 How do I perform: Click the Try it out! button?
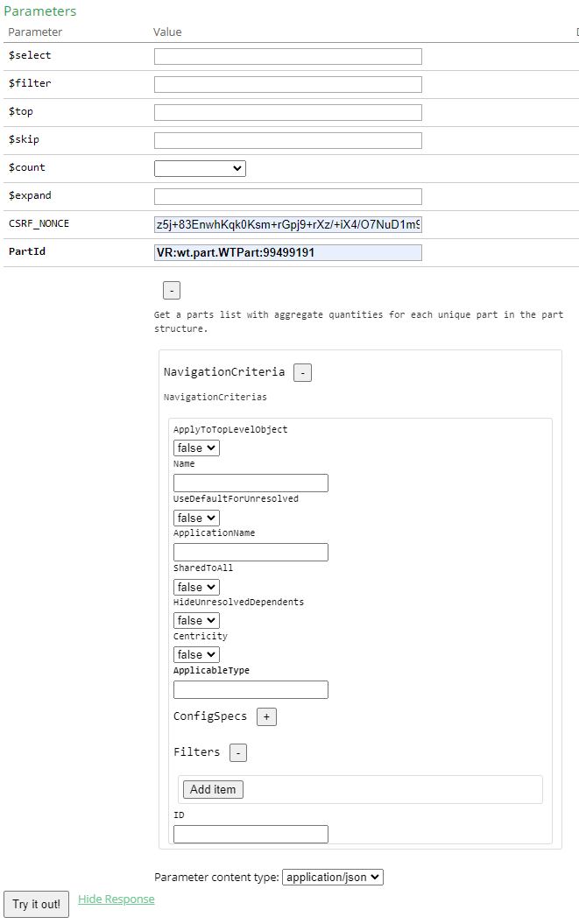click(x=36, y=904)
